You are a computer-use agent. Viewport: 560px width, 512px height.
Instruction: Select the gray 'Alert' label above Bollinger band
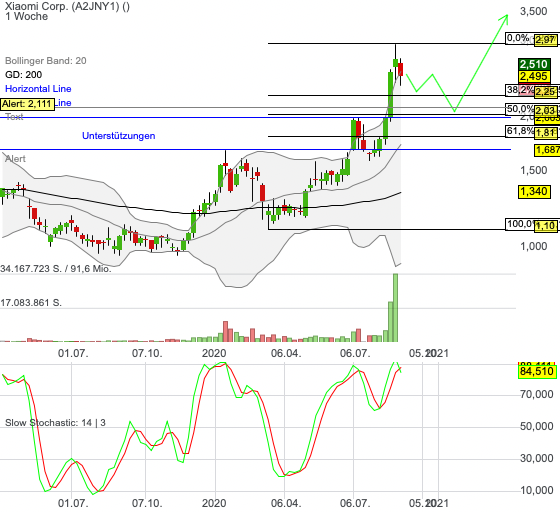pos(15,159)
